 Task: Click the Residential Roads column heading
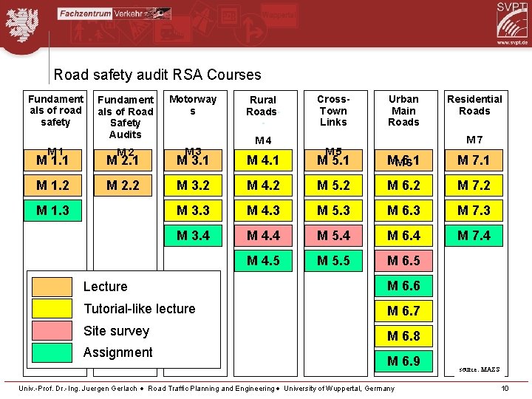[x=474, y=105]
